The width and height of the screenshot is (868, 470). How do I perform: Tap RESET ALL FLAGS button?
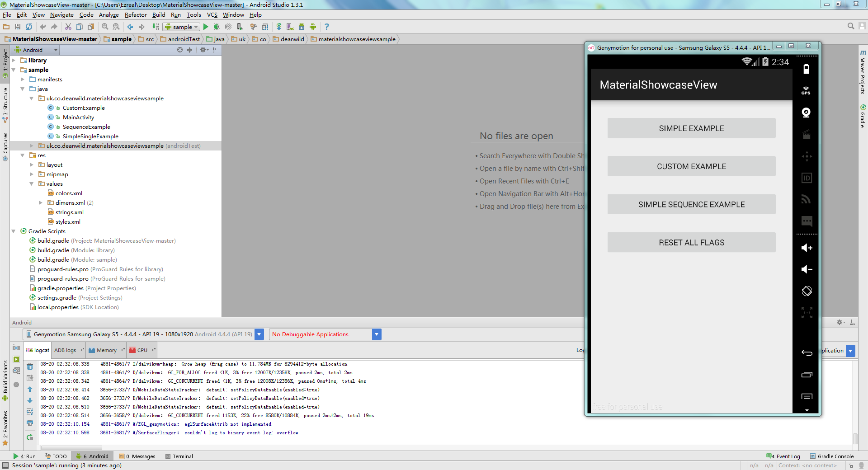691,243
